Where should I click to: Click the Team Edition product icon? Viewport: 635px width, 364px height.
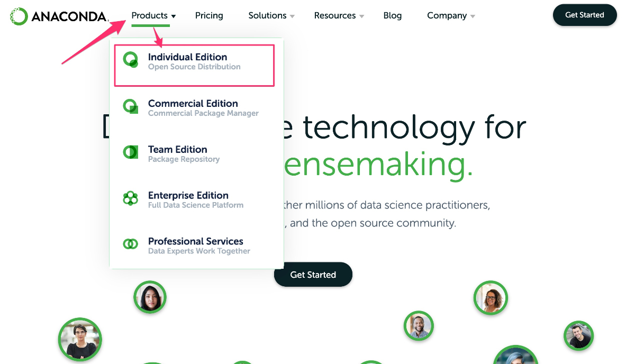click(x=131, y=152)
